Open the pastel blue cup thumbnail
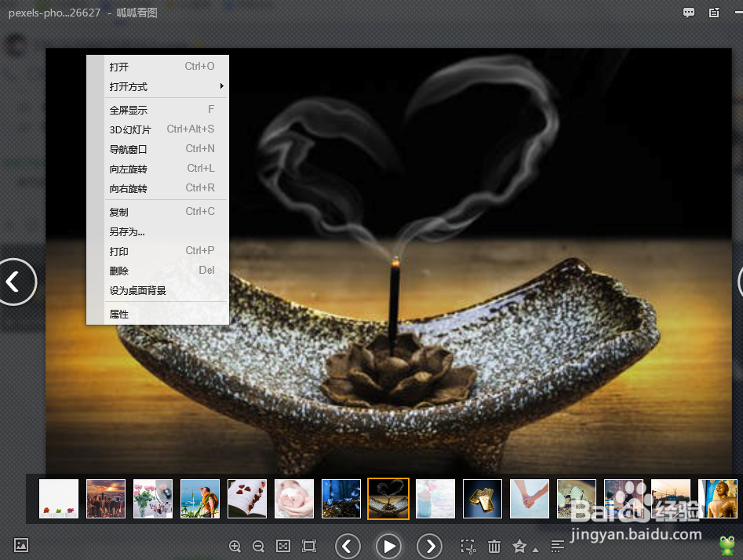The width and height of the screenshot is (743, 560). point(435,498)
